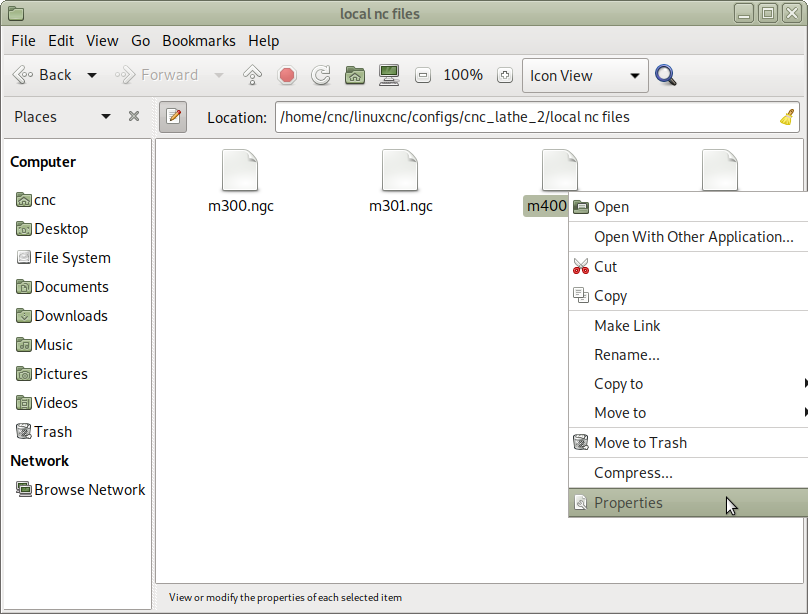Open the Back history dropdown arrow
Image resolution: width=808 pixels, height=614 pixels.
[x=92, y=75]
